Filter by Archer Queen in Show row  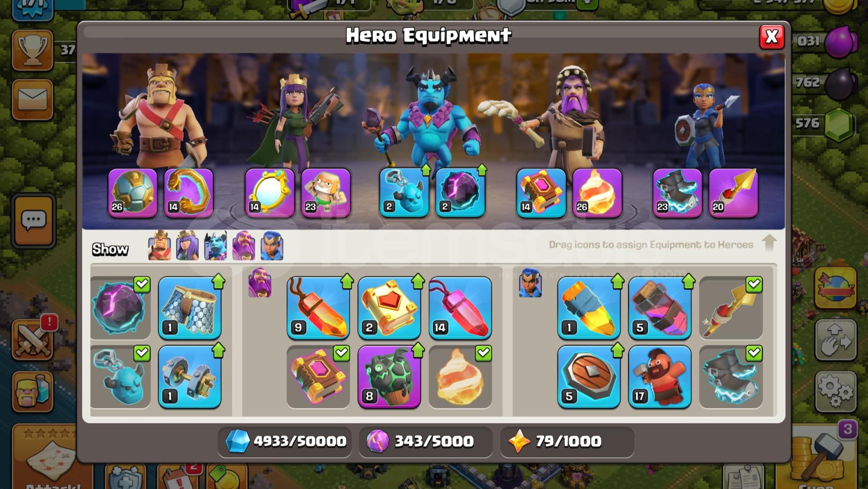coord(187,246)
